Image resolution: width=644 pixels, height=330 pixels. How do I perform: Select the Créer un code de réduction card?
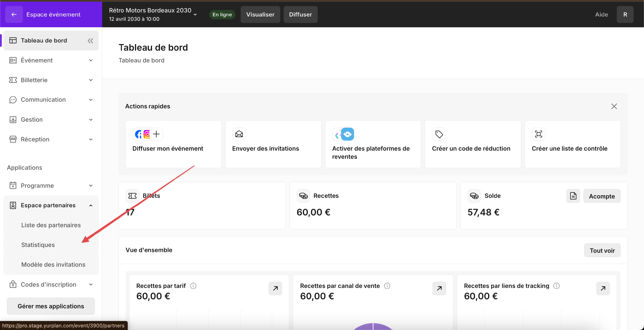click(472, 144)
